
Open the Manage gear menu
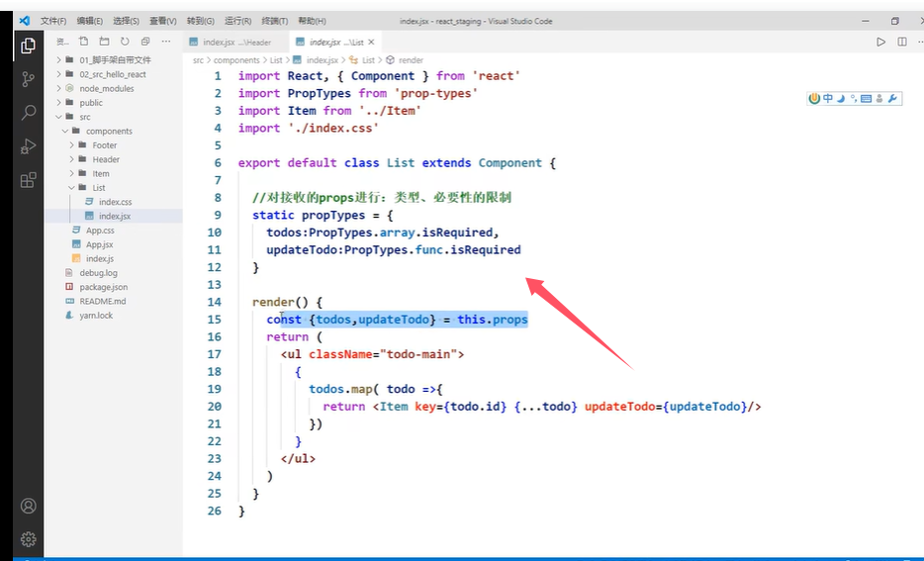28,538
